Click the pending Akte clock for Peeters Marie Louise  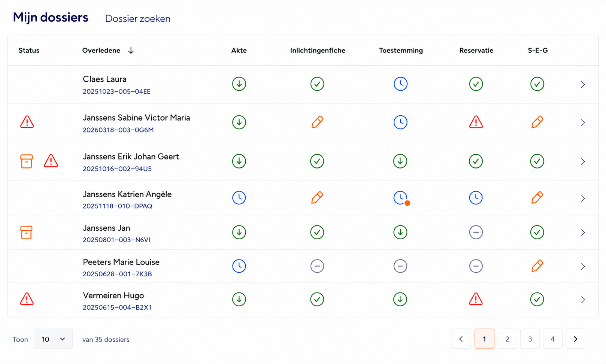pos(239,266)
